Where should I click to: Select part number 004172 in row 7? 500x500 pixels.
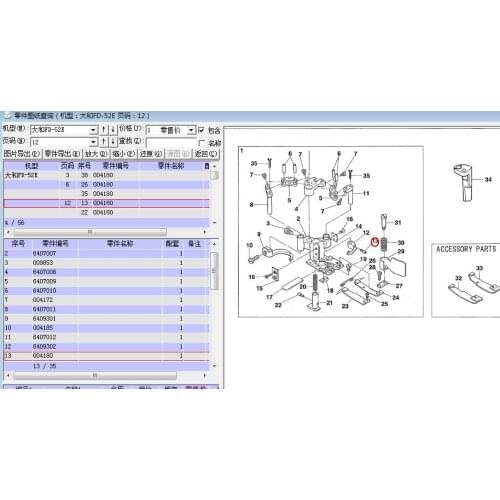tap(43, 300)
